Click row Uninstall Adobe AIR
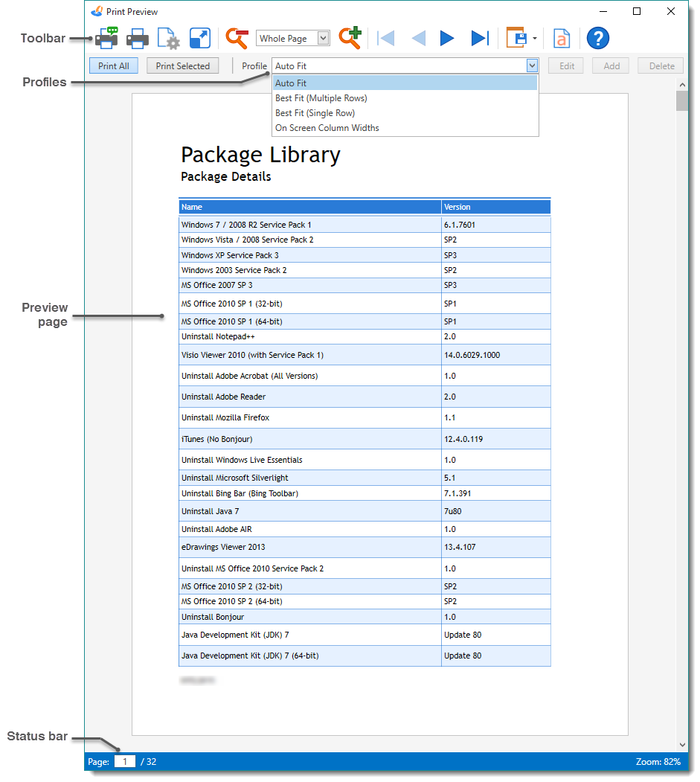The width and height of the screenshot is (700, 782). click(365, 528)
